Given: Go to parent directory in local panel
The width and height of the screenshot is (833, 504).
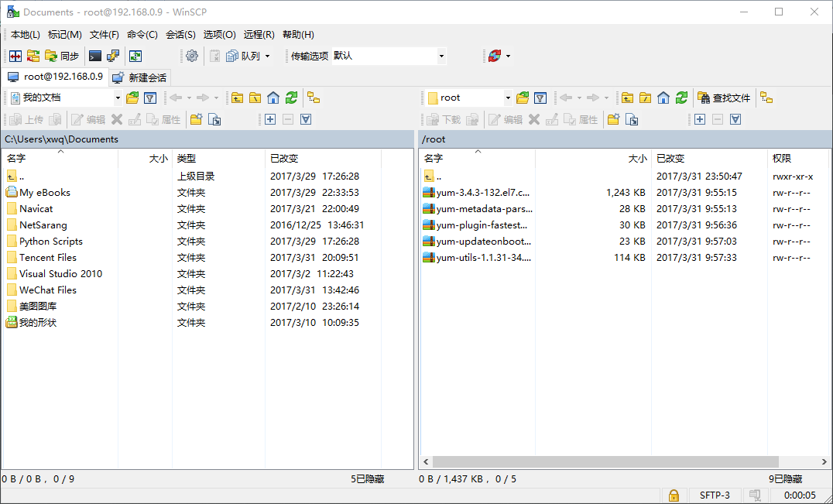Looking at the screenshot, I should 238,98.
